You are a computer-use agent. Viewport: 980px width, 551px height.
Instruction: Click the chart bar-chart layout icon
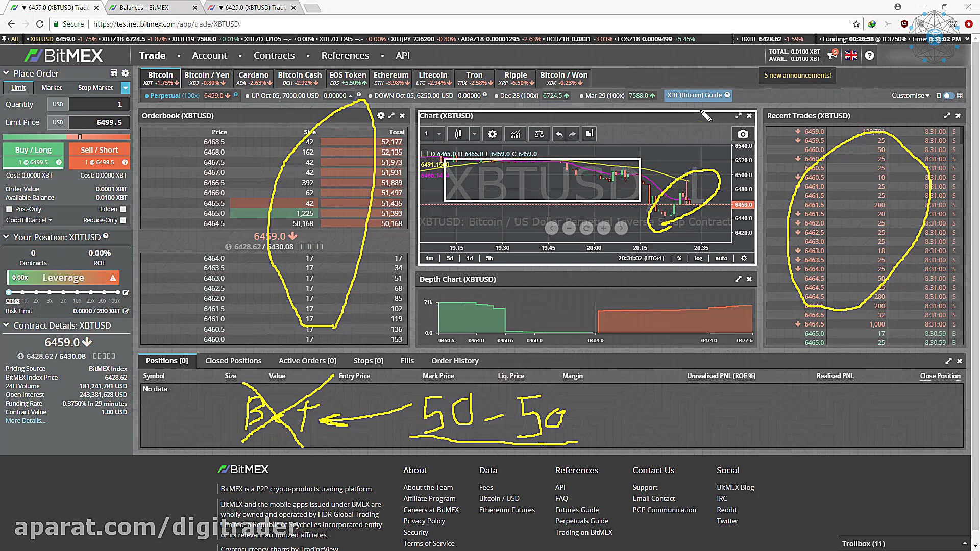[590, 134]
